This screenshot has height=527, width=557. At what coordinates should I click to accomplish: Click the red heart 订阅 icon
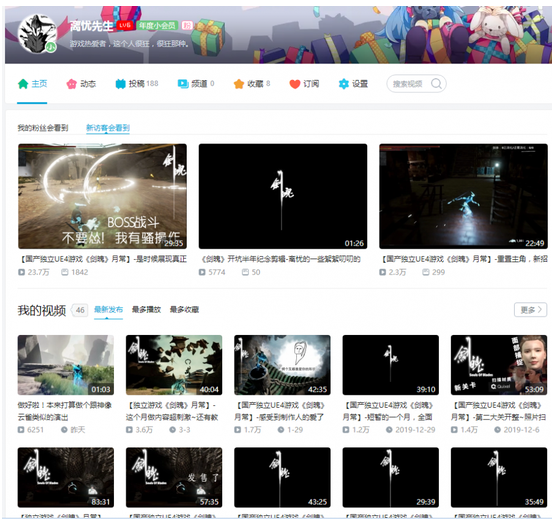click(295, 84)
